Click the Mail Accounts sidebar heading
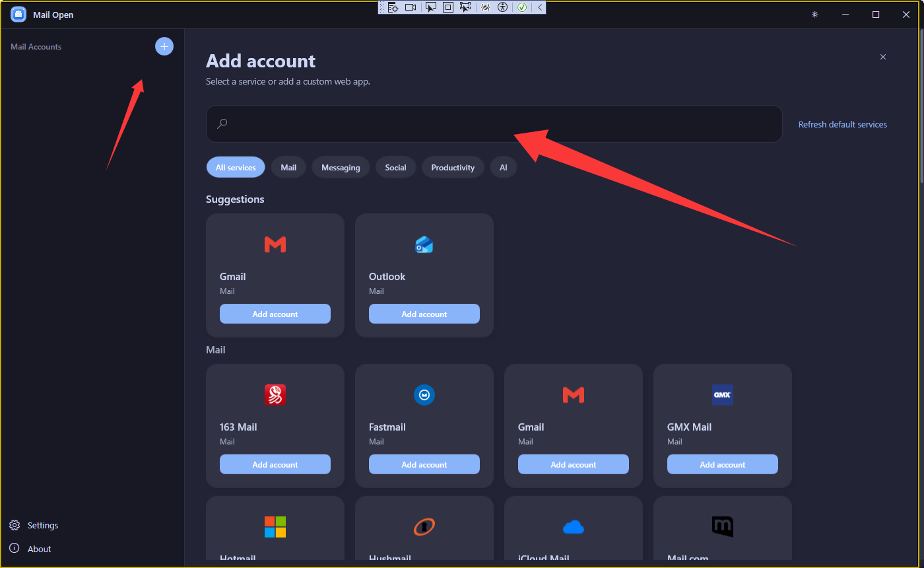 click(x=36, y=47)
